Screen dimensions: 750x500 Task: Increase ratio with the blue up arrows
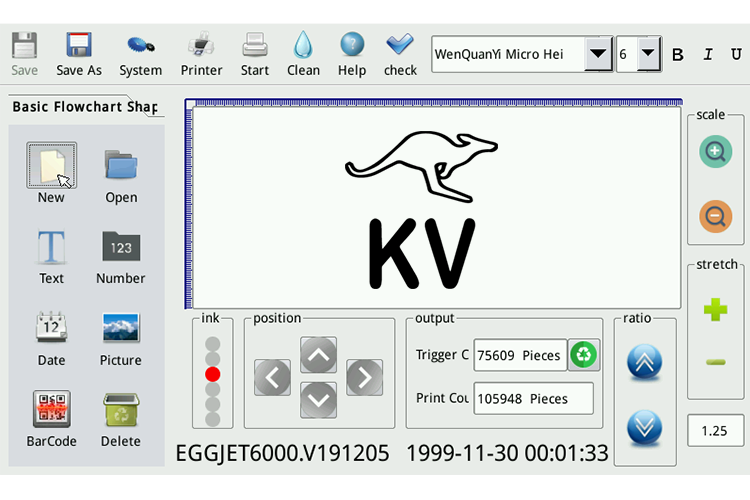[644, 362]
